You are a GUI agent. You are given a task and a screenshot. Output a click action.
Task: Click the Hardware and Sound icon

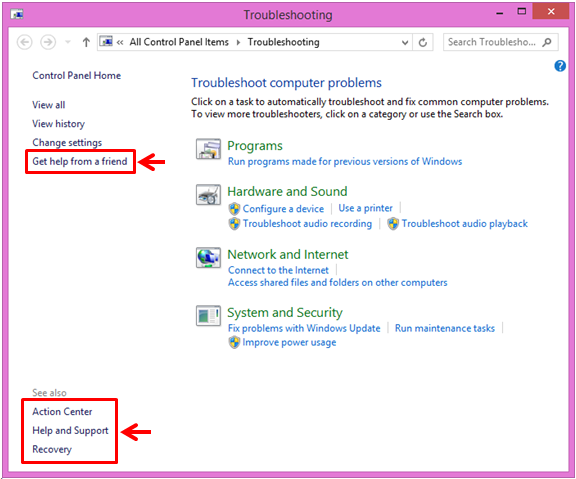[x=208, y=195]
